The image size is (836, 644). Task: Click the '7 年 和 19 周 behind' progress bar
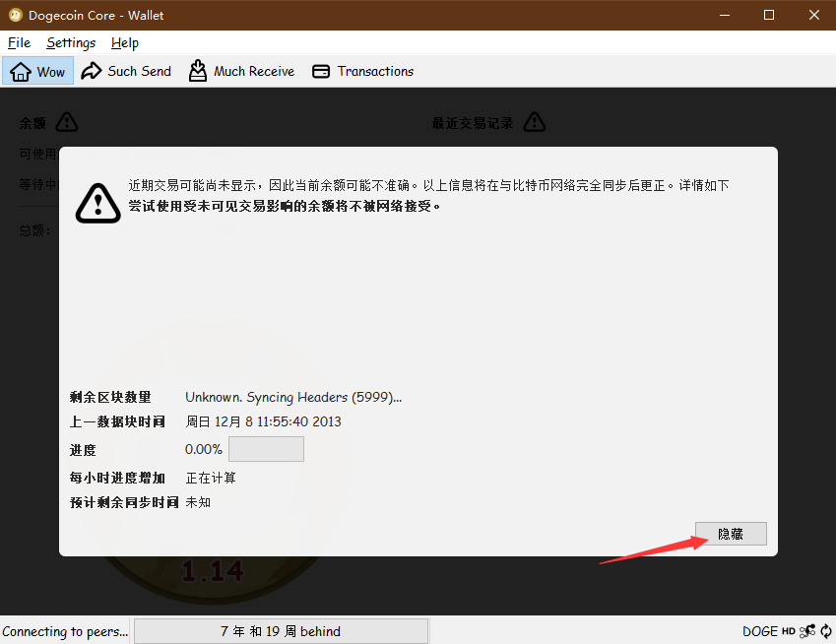281,631
